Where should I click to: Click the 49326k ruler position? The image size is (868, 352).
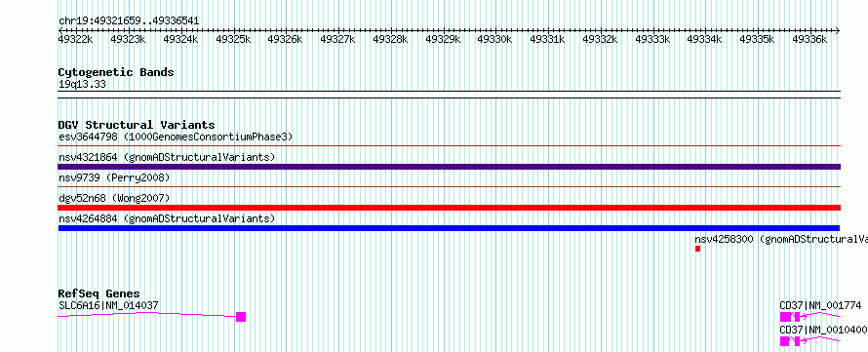285,39
